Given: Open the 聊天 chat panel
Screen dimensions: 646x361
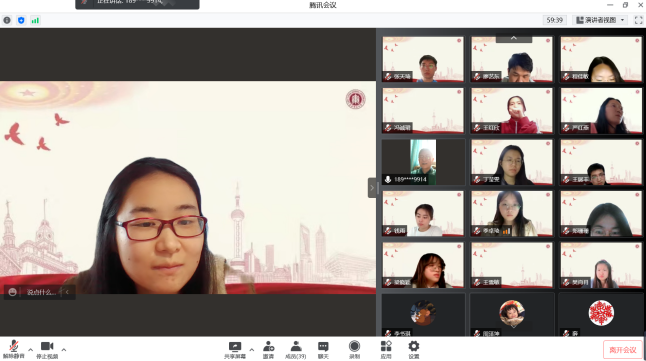Looking at the screenshot, I should (323, 350).
